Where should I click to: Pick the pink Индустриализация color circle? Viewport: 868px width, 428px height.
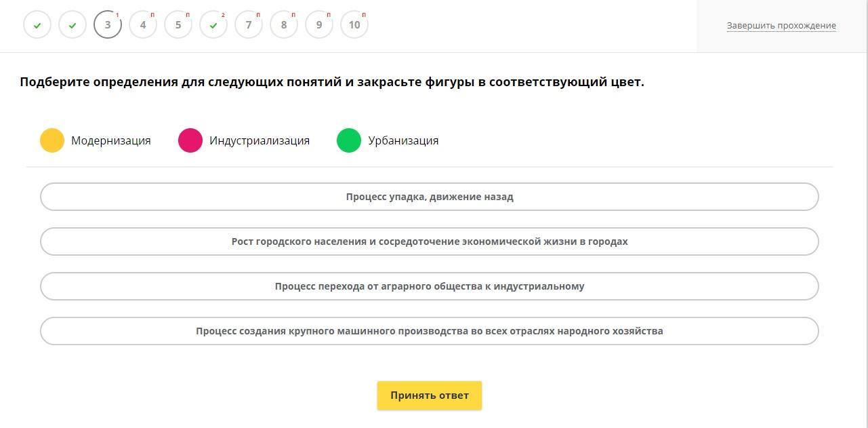coord(190,140)
